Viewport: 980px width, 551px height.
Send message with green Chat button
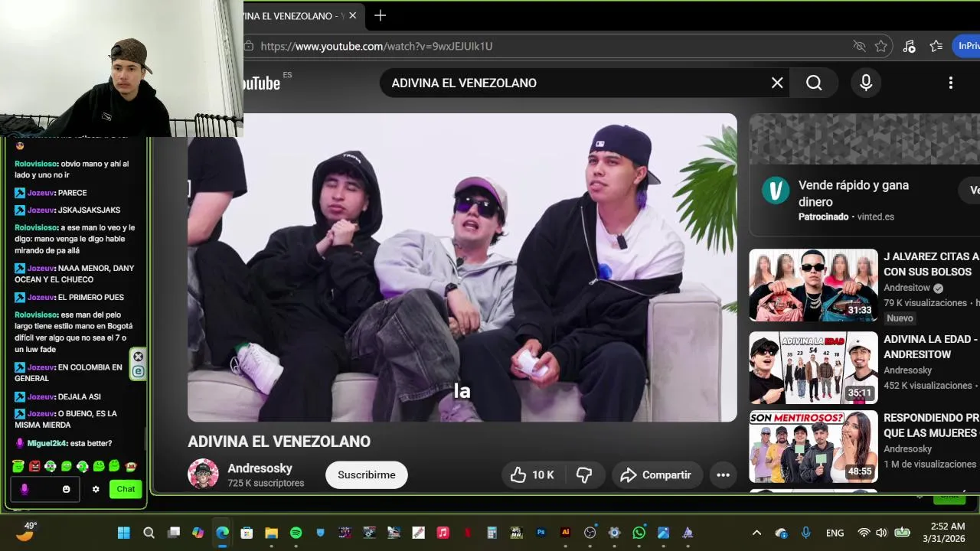(126, 489)
